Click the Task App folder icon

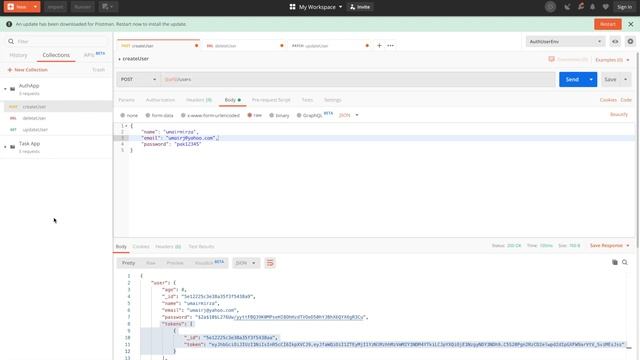coord(13,147)
